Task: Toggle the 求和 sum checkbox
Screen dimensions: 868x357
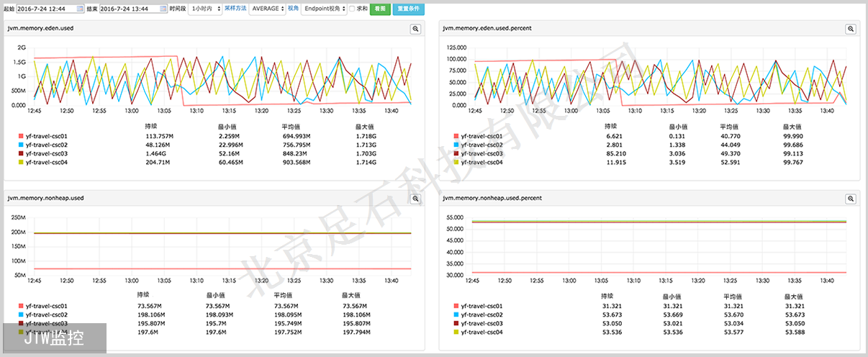Action: click(x=352, y=9)
